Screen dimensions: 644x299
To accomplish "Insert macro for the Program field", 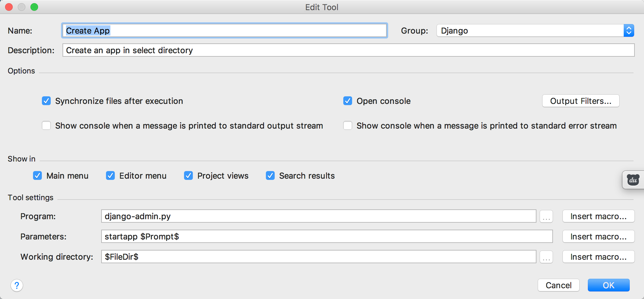I will click(598, 216).
